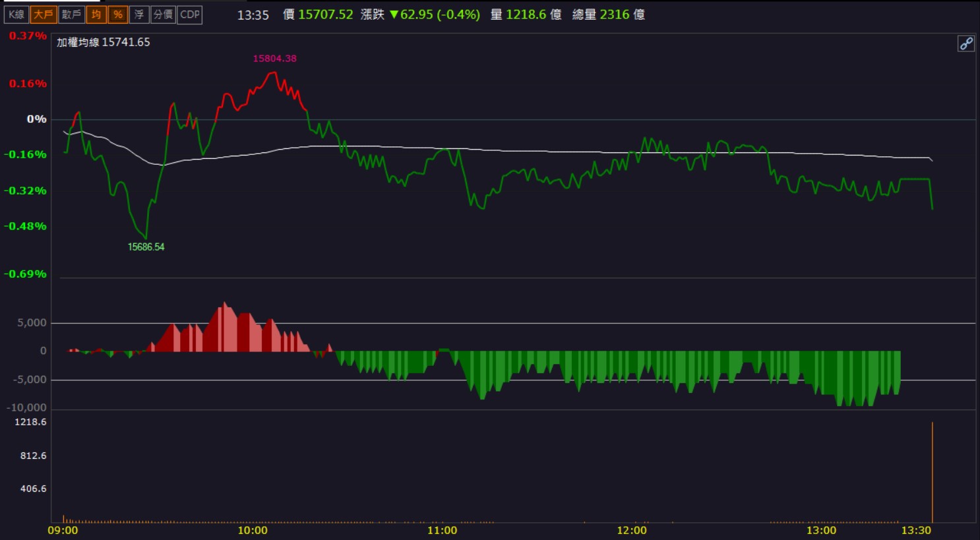Click the green down triangle price change
This screenshot has width=980, height=540.
coord(394,15)
